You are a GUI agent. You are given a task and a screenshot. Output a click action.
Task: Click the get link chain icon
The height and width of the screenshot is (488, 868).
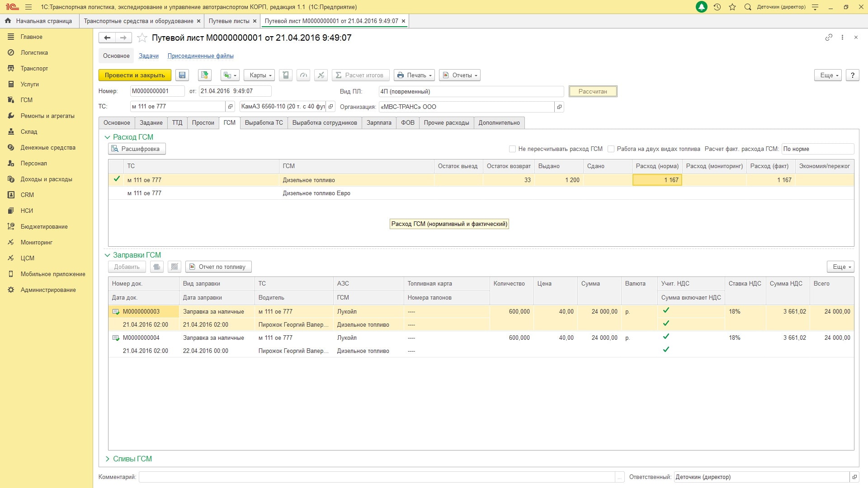click(829, 38)
